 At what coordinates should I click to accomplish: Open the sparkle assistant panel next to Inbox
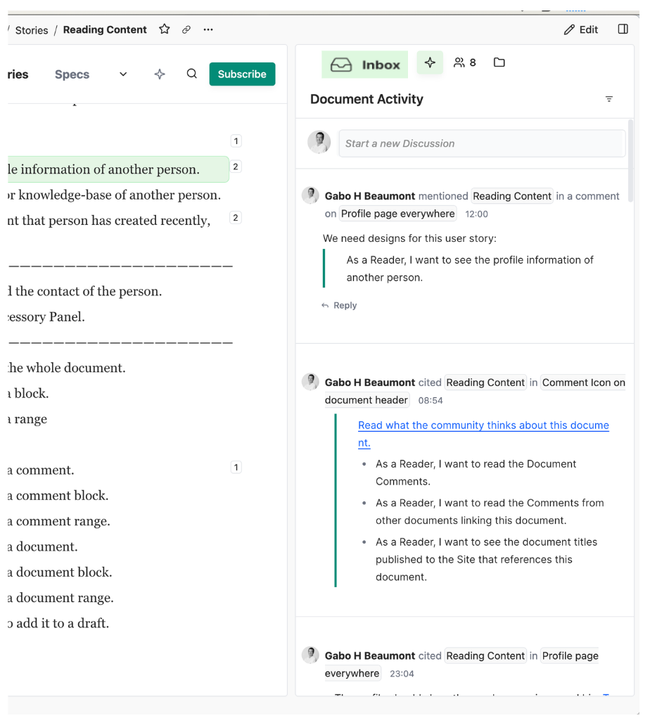pyautogui.click(x=429, y=63)
